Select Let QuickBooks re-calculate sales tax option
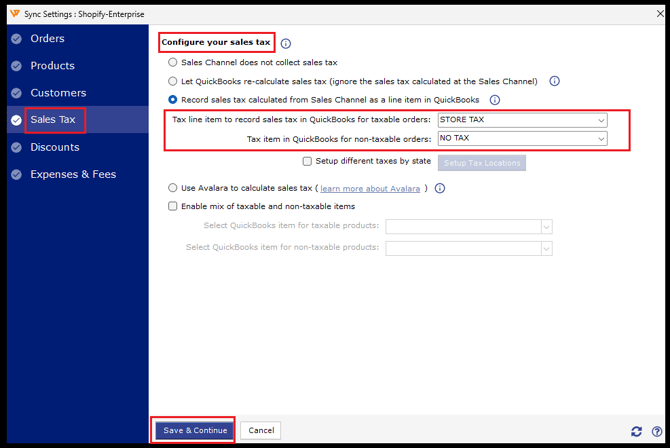 point(173,81)
